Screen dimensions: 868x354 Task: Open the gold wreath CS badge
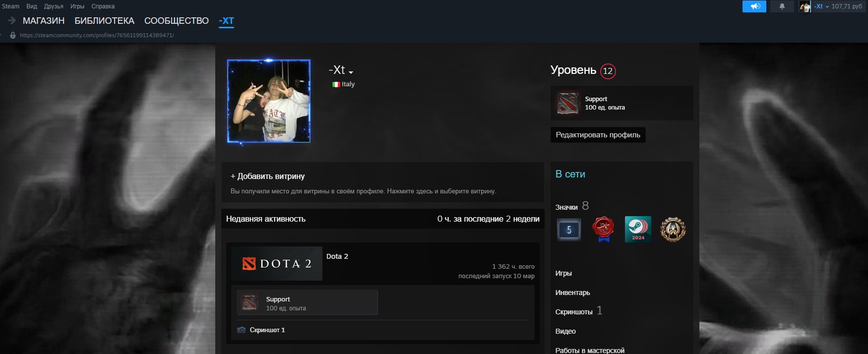coord(673,230)
